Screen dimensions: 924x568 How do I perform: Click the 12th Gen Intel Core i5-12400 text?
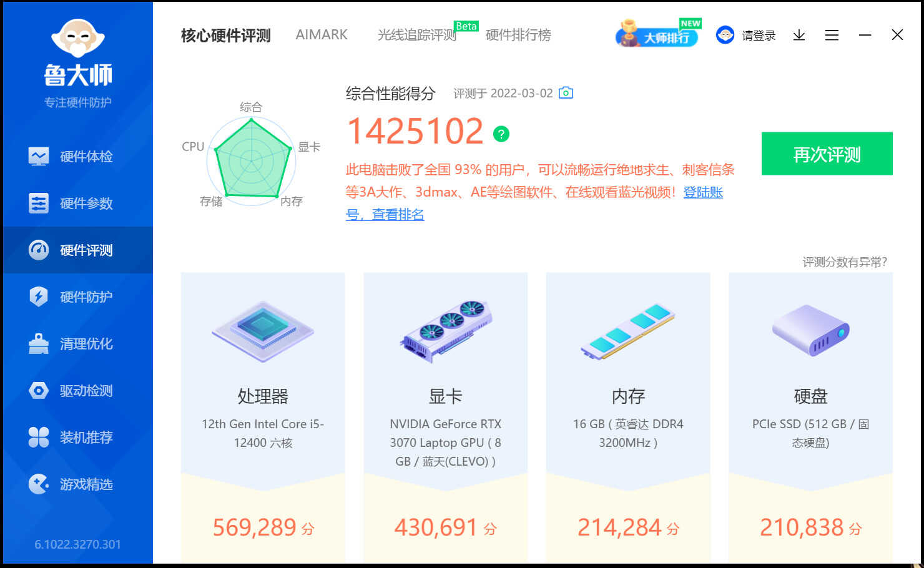[263, 433]
